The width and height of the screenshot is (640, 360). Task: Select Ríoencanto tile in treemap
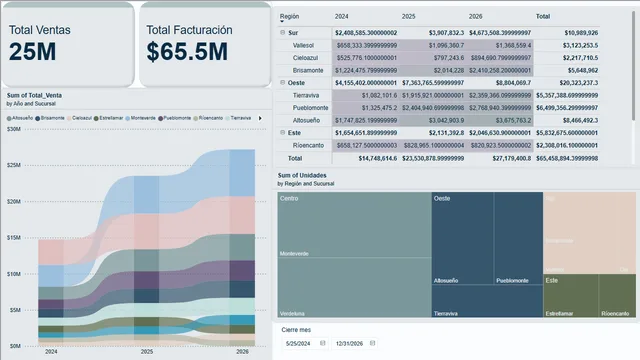[x=617, y=296]
